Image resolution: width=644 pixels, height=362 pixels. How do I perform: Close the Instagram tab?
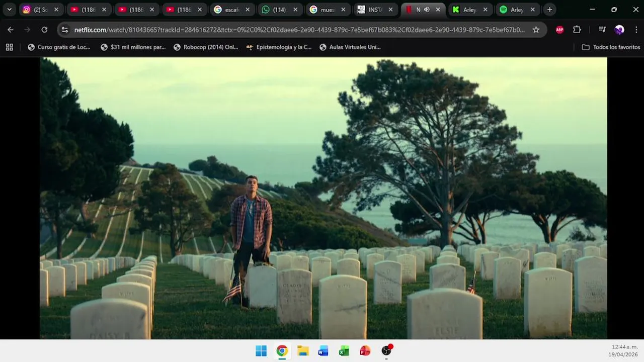point(56,10)
